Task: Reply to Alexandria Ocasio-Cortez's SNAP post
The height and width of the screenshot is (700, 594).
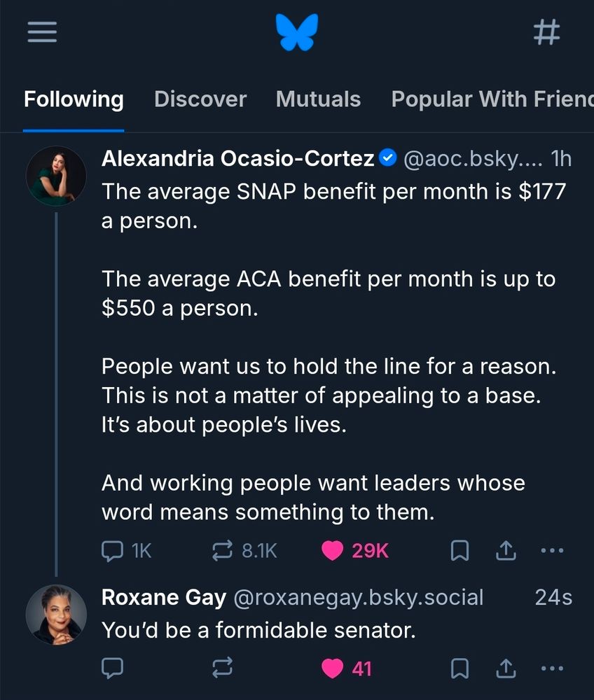Action: coord(113,550)
